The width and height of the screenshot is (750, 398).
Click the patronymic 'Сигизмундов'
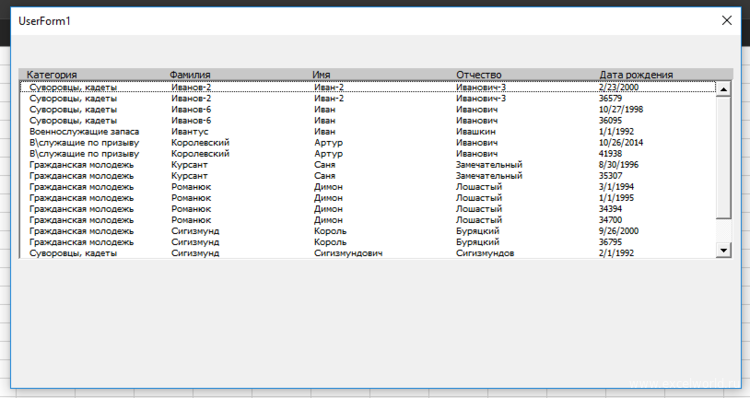tap(485, 253)
